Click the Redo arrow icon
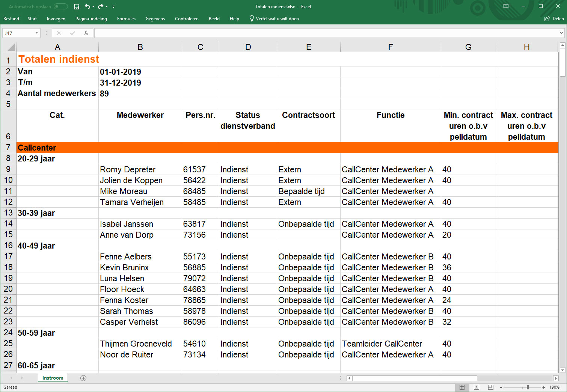Image resolution: width=567 pixels, height=392 pixels. pos(100,6)
